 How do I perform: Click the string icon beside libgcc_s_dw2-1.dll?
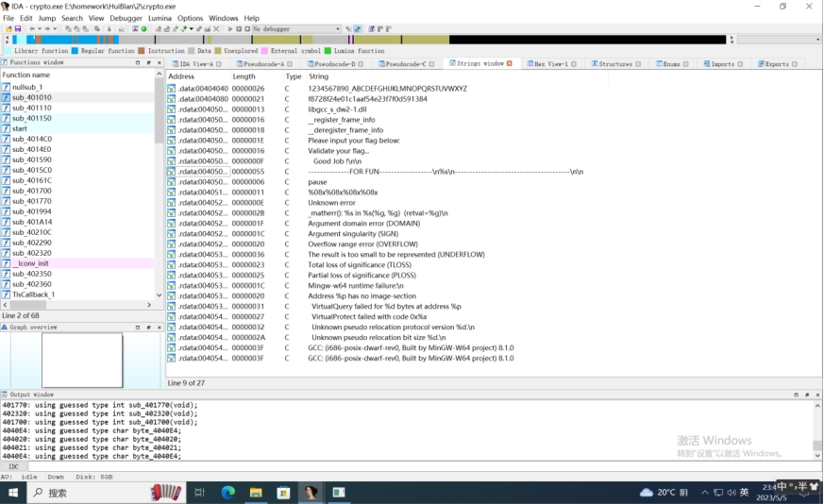pos(172,109)
